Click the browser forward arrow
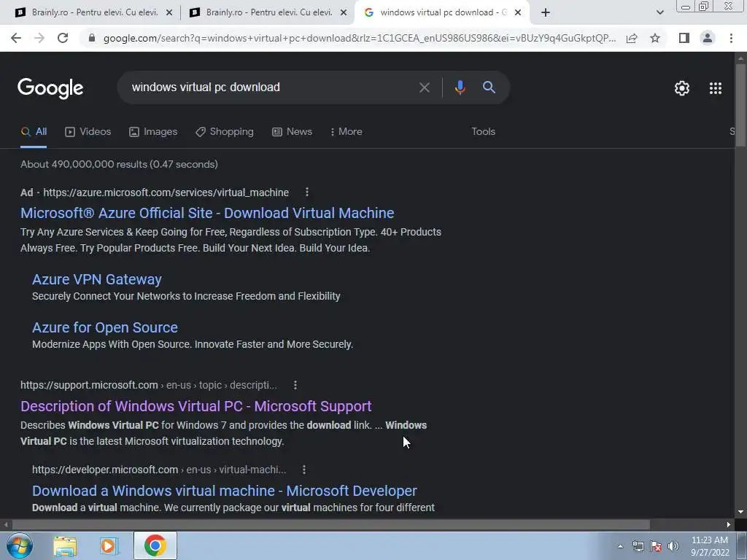The image size is (747, 560). coord(39,38)
